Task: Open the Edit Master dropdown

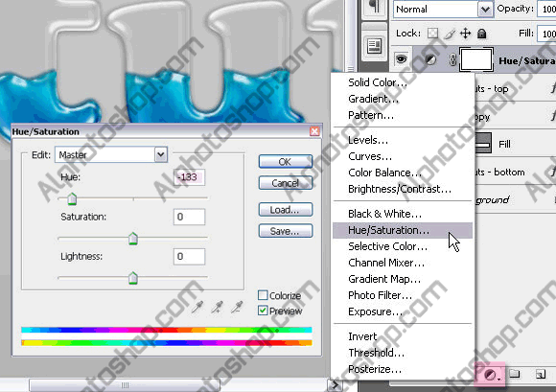Action: 111,155
